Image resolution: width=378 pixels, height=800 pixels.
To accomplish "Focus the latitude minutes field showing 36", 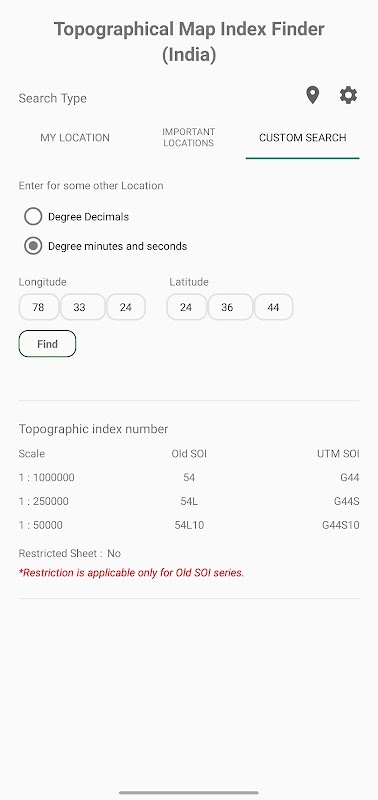I will [x=230, y=307].
